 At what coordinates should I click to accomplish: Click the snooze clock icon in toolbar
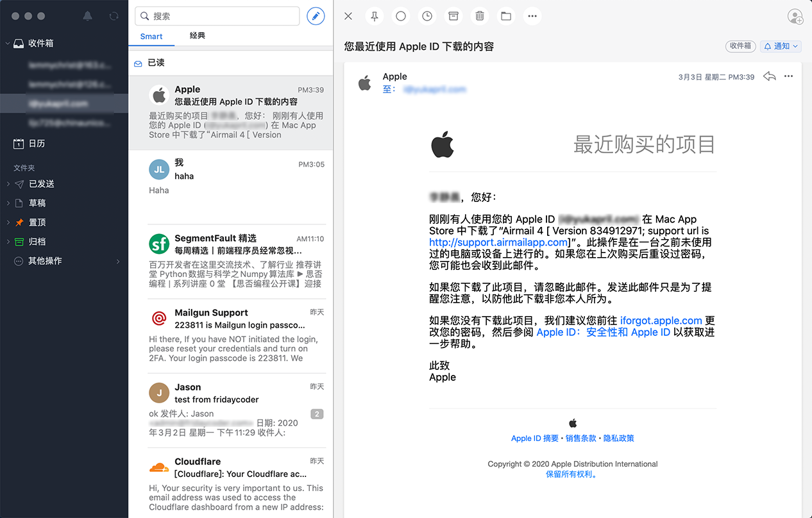pos(427,16)
